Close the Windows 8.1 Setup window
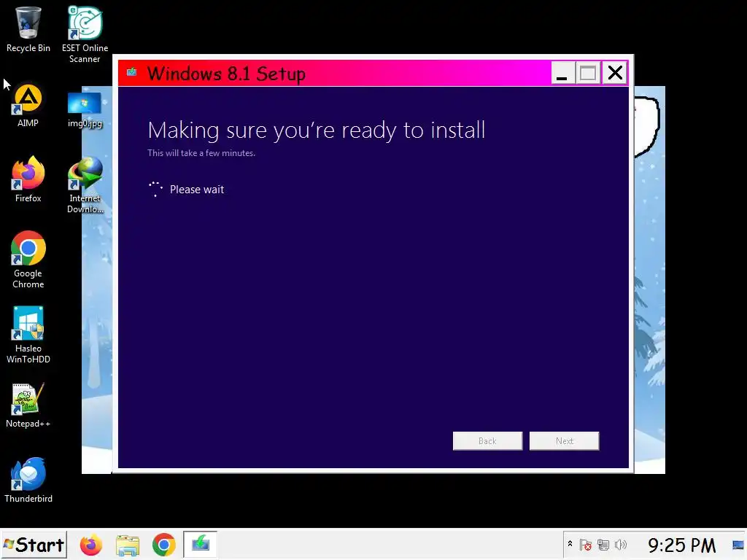 click(614, 73)
